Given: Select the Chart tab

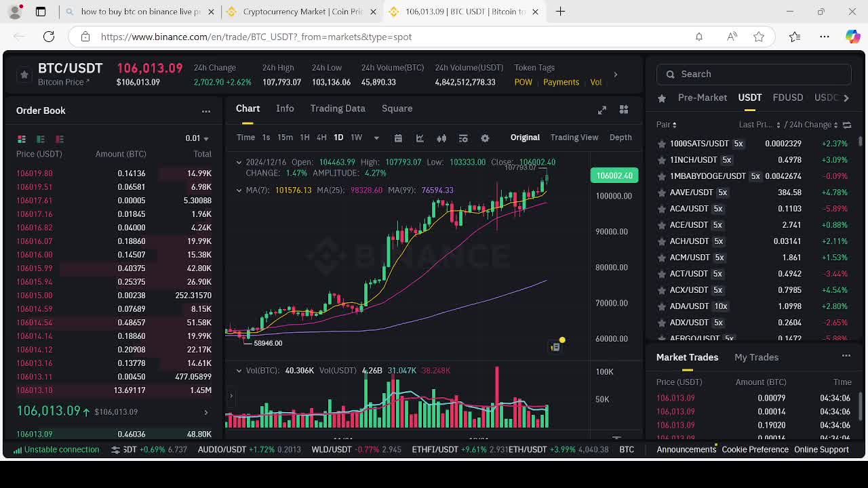Looking at the screenshot, I should 248,108.
